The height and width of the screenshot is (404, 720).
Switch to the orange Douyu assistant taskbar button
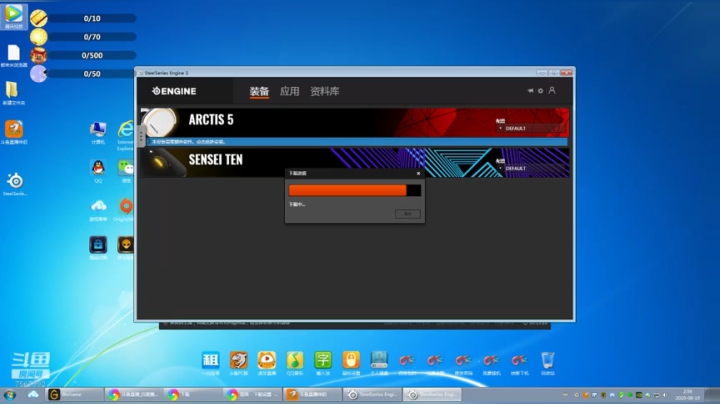312,394
